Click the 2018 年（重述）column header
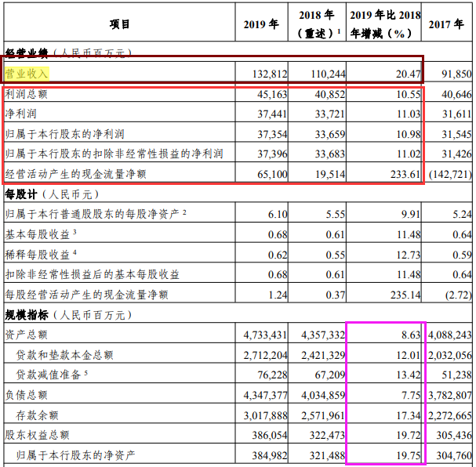Image resolution: width=476 pixels, height=467 pixels. pyautogui.click(x=318, y=24)
